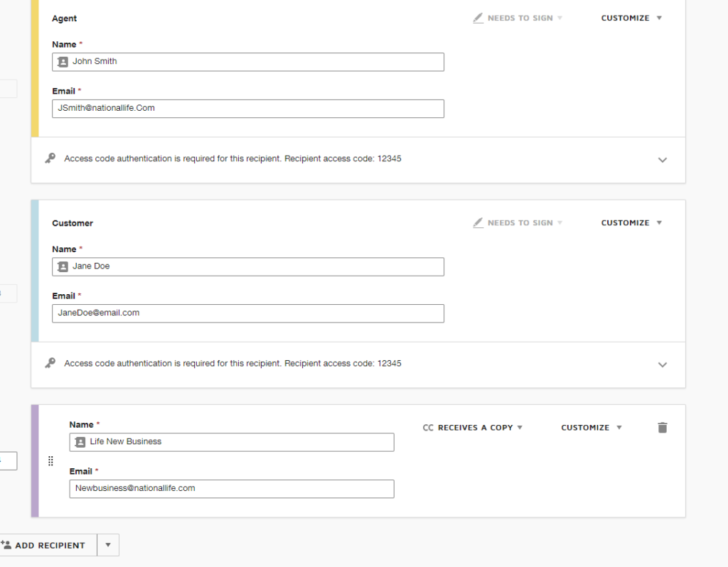Viewport: 728px width, 567px height.
Task: Open Receives a Copy action dropdown
Action: tap(473, 428)
